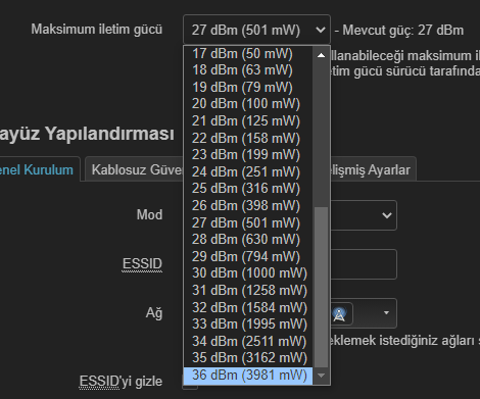
Task: Click the dropdown list scrollbar thumb
Action: click(x=321, y=287)
